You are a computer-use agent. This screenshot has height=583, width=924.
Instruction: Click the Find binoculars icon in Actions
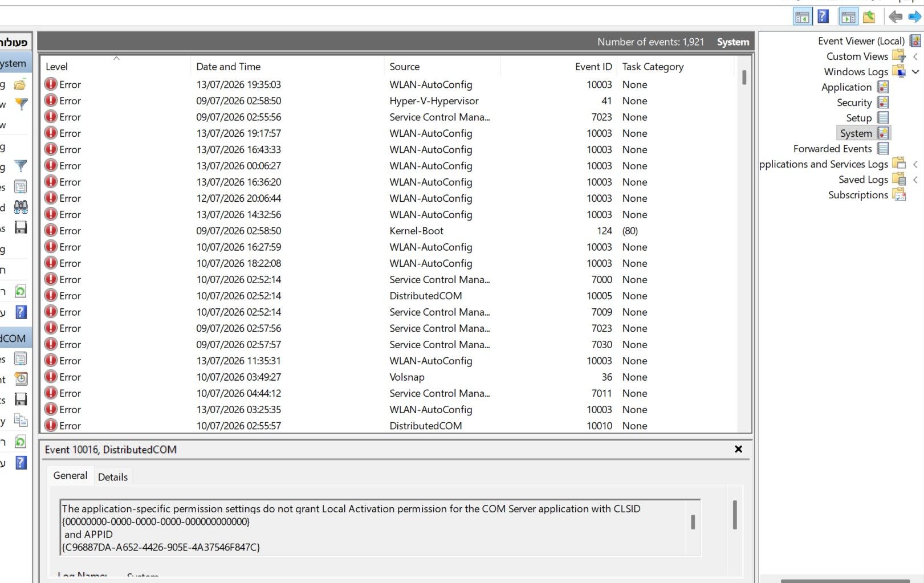21,206
